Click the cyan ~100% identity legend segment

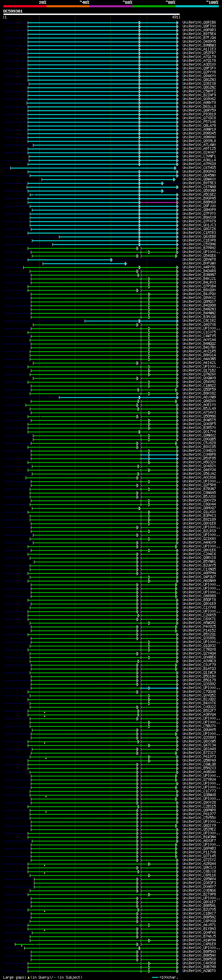(197, 6)
